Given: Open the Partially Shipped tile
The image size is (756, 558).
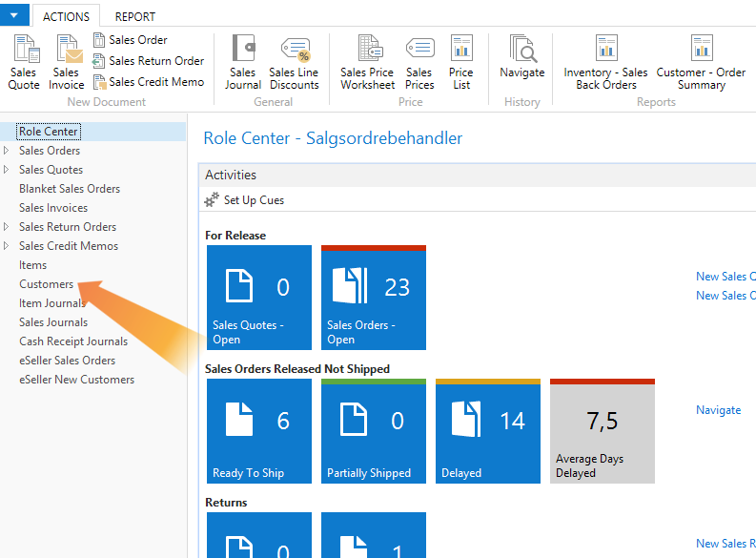Looking at the screenshot, I should pyautogui.click(x=374, y=431).
